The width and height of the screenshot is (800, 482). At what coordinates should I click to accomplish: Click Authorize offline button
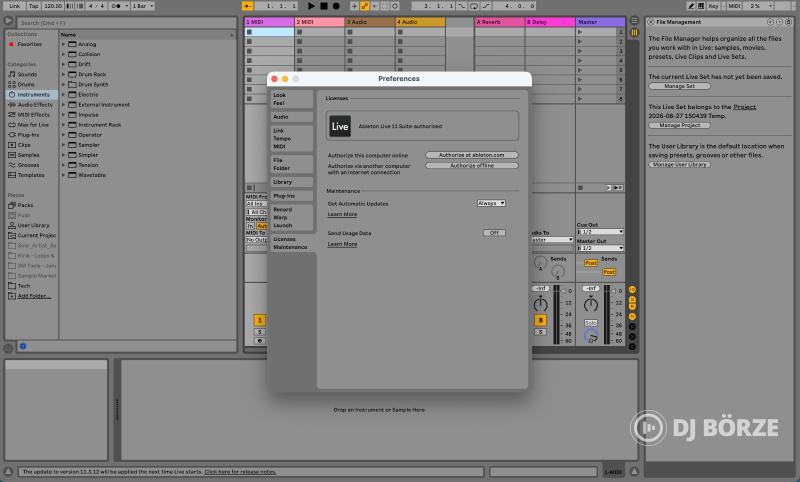tap(472, 166)
